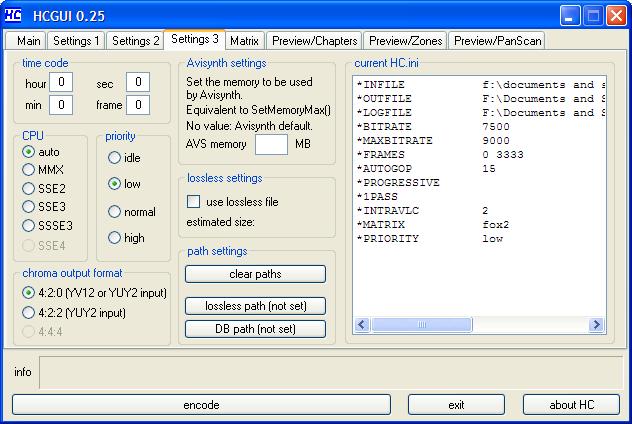Click the time code min field
Viewport: 632px width, 424px height.
point(61,105)
